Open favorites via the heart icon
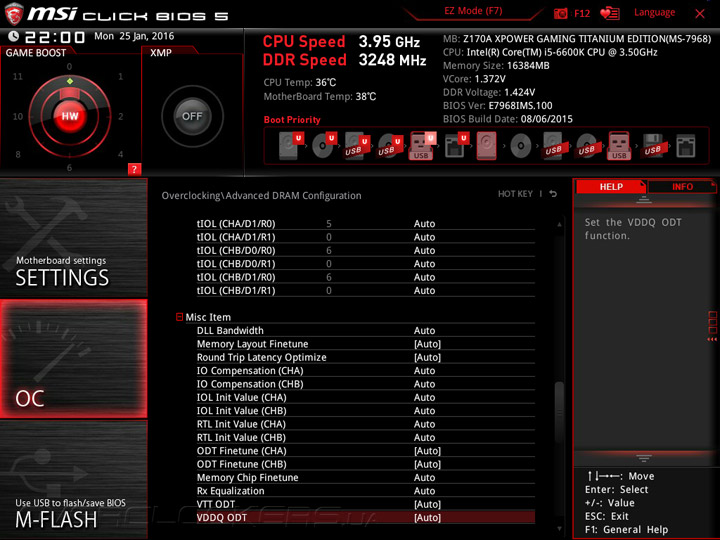This screenshot has width=720, height=540. (610, 13)
